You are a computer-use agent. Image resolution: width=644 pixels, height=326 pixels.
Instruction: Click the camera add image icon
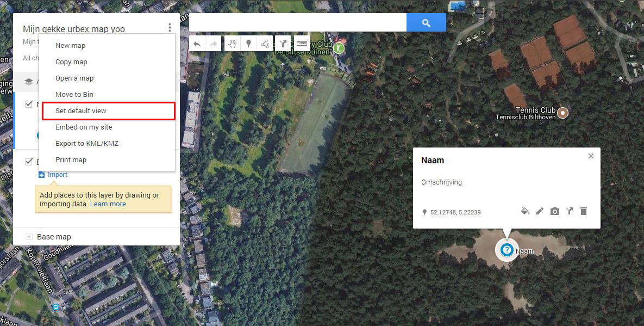coord(554,211)
